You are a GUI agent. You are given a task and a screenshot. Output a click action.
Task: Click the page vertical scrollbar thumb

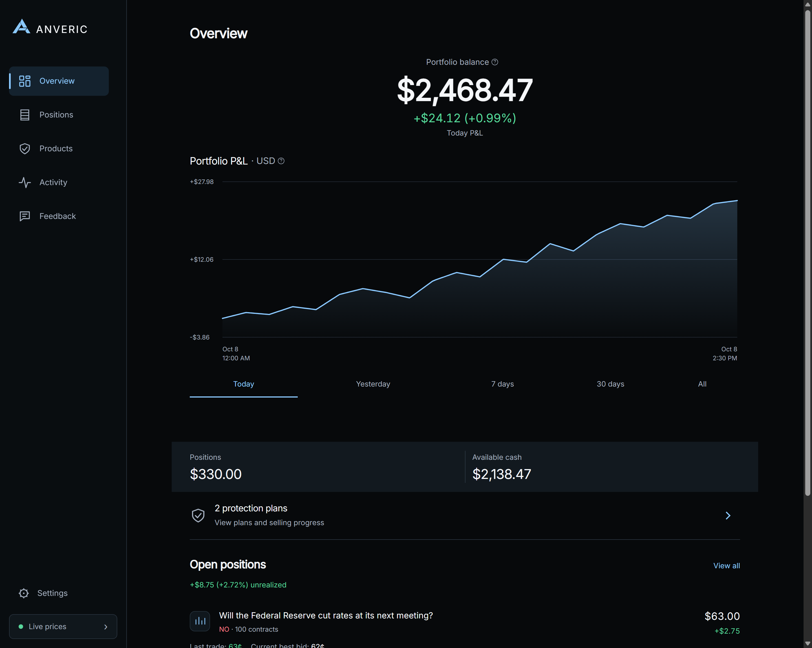click(x=808, y=253)
